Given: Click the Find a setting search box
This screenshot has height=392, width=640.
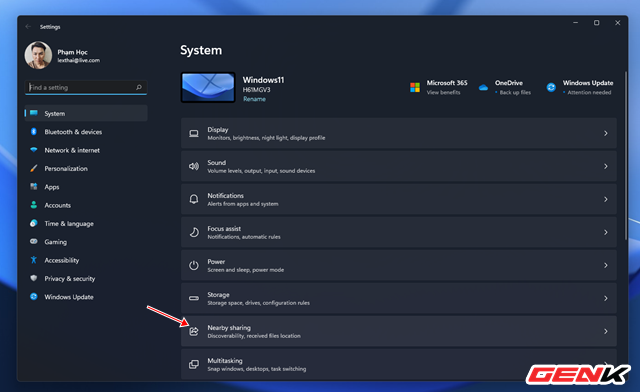Looking at the screenshot, I should pyautogui.click(x=86, y=87).
